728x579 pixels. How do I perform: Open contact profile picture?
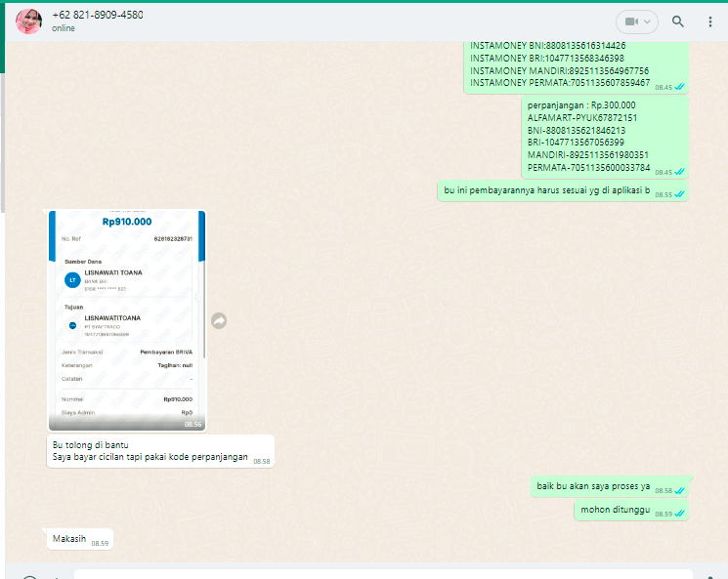pyautogui.click(x=28, y=21)
